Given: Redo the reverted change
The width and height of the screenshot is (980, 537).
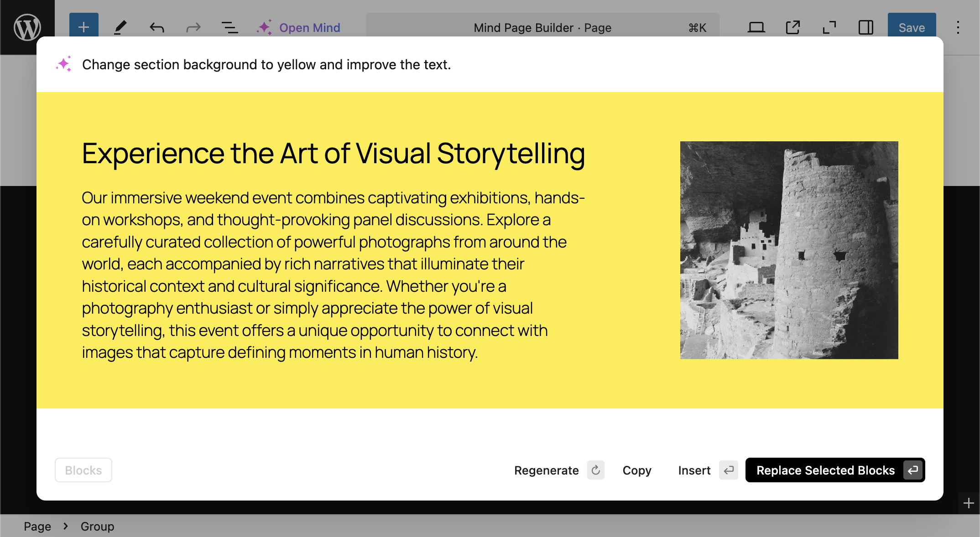Looking at the screenshot, I should pyautogui.click(x=193, y=27).
